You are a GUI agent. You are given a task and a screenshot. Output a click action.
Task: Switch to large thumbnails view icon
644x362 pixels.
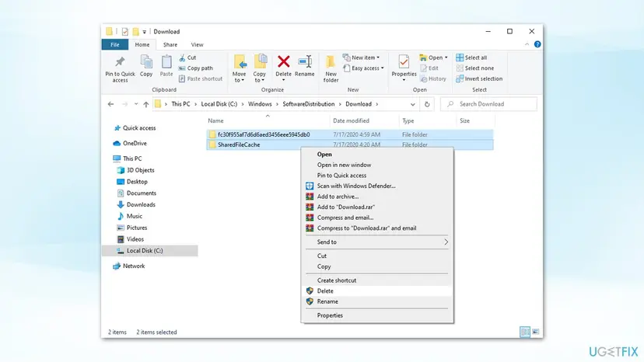pos(536,332)
